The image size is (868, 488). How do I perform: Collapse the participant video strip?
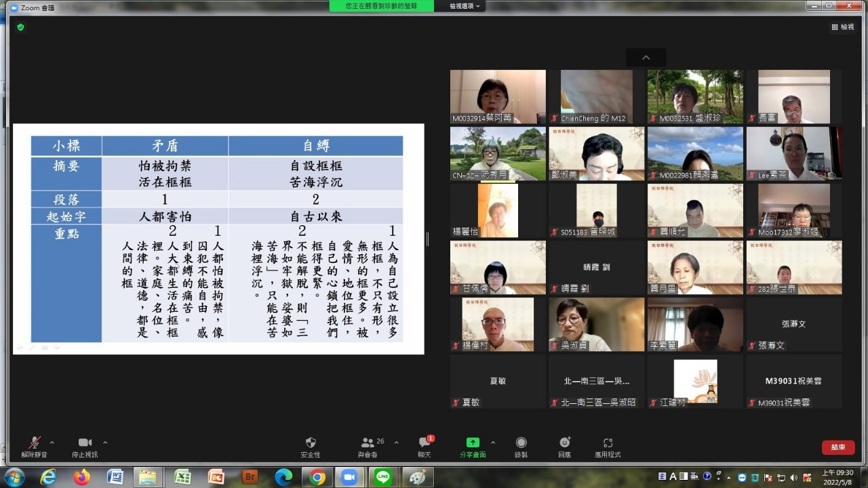pyautogui.click(x=645, y=58)
